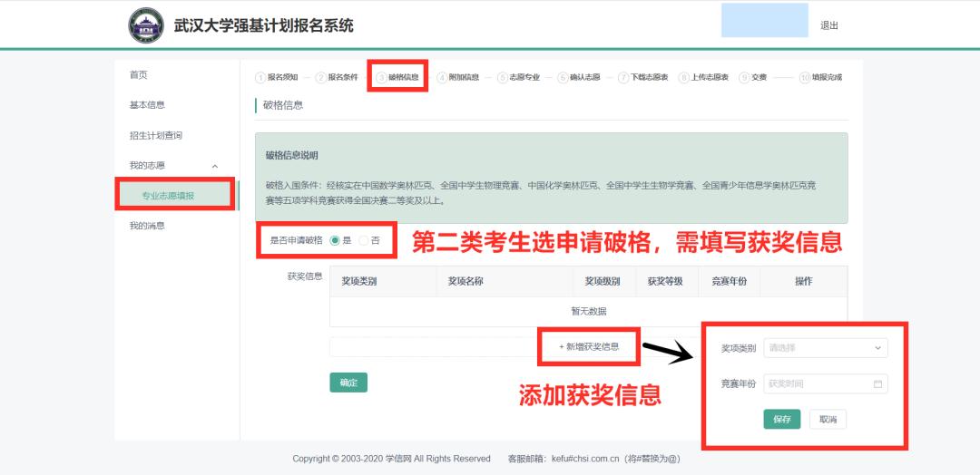
Task: Click the 暂无数据 empty table text
Action: (x=589, y=312)
